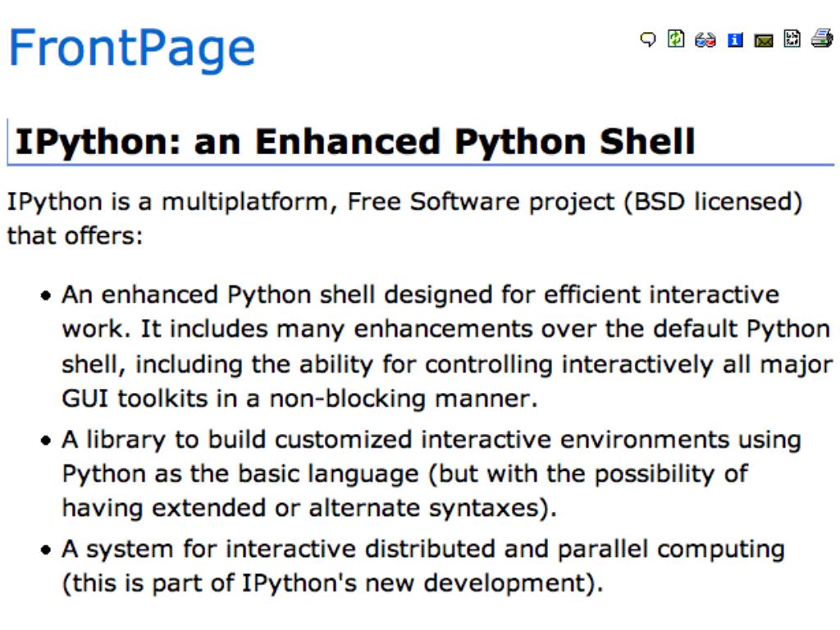
Task: Click the intro text 'IPython is a multiplatform, Free Software project'
Action: pyautogui.click(x=311, y=202)
